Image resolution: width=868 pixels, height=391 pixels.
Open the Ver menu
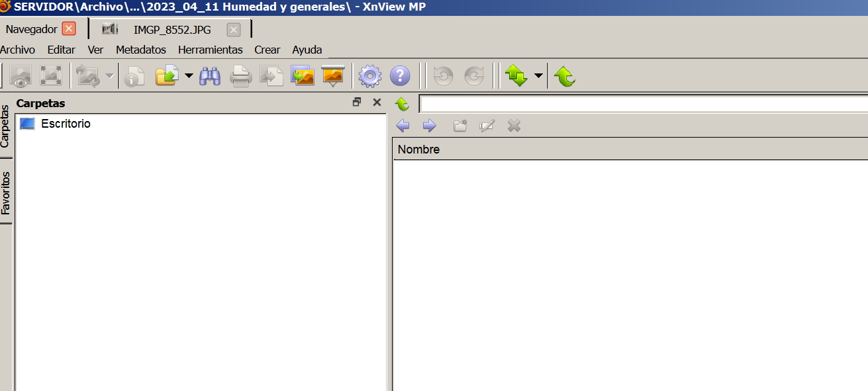pyautogui.click(x=95, y=50)
